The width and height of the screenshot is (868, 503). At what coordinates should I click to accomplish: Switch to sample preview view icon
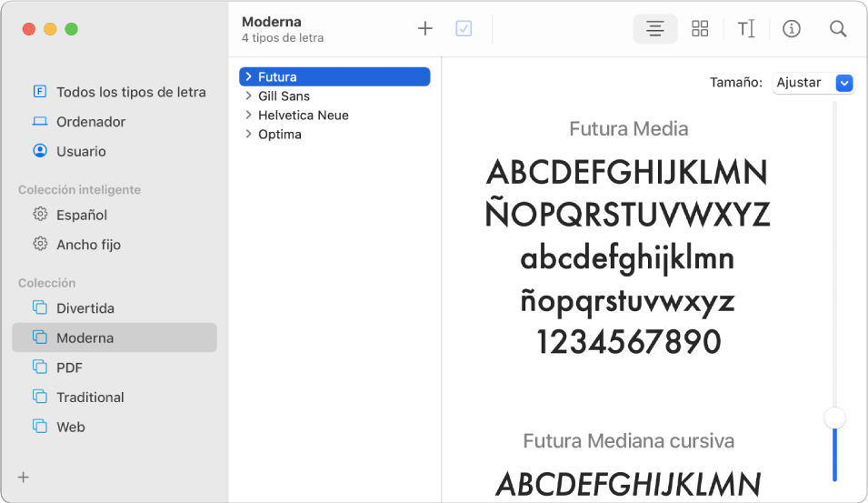(655, 28)
